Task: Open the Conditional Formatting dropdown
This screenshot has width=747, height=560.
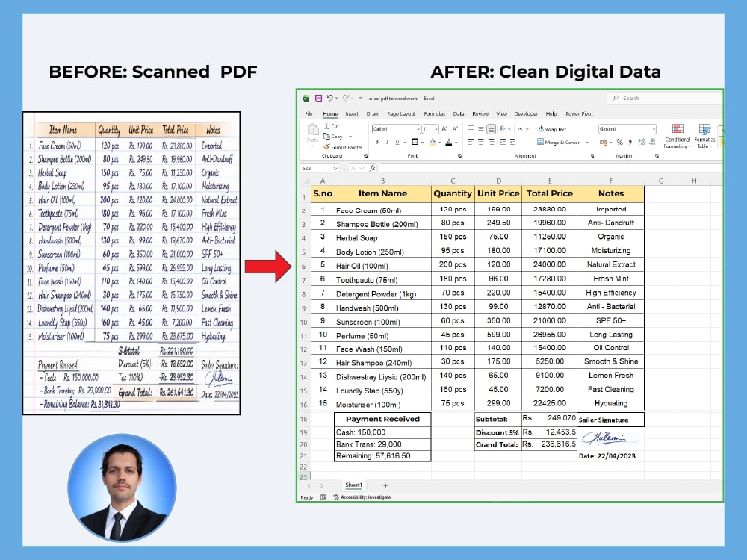Action: [x=678, y=136]
